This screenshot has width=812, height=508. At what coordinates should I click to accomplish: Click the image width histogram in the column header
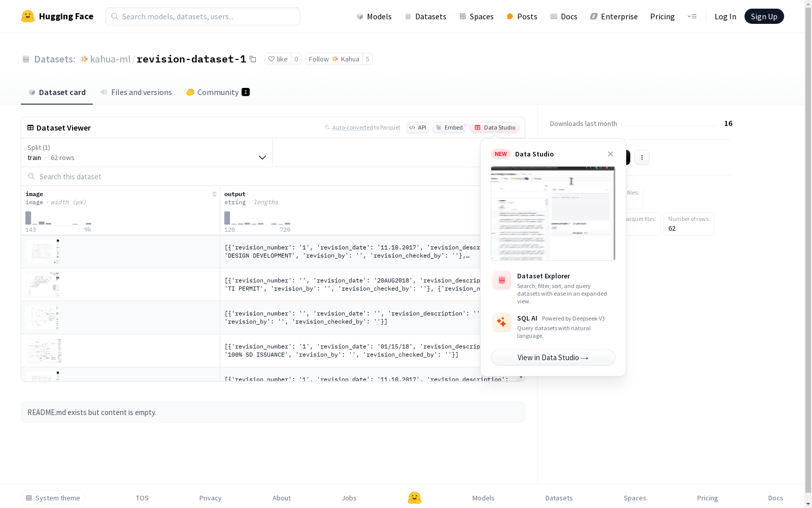[58, 218]
